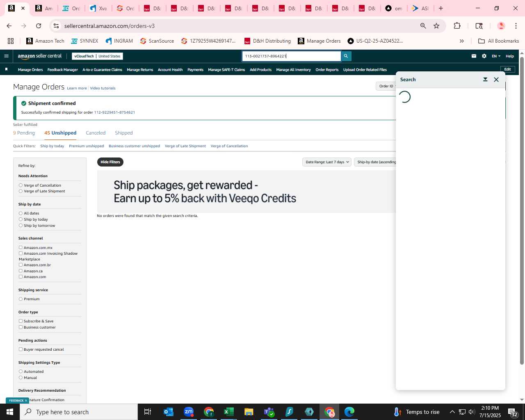The image size is (525, 420).
Task: Click the Edit button on the nav bar
Action: coord(507,69)
